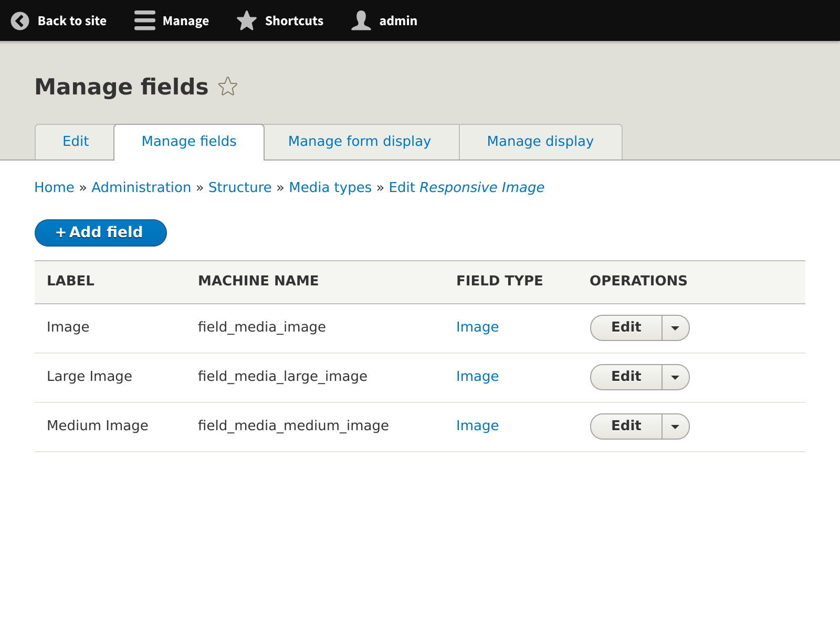Expand the operations dropdown for Large Image
This screenshot has width=840, height=629.
tap(675, 377)
